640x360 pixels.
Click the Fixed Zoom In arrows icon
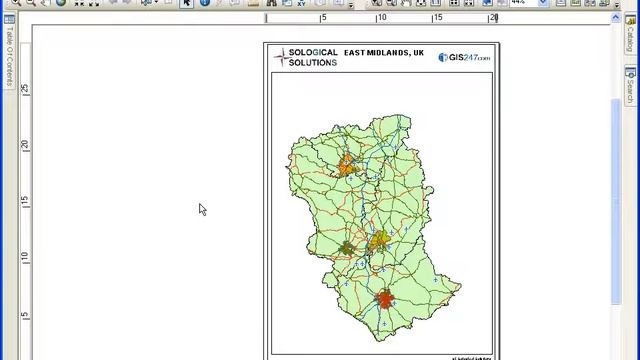[x=79, y=2]
